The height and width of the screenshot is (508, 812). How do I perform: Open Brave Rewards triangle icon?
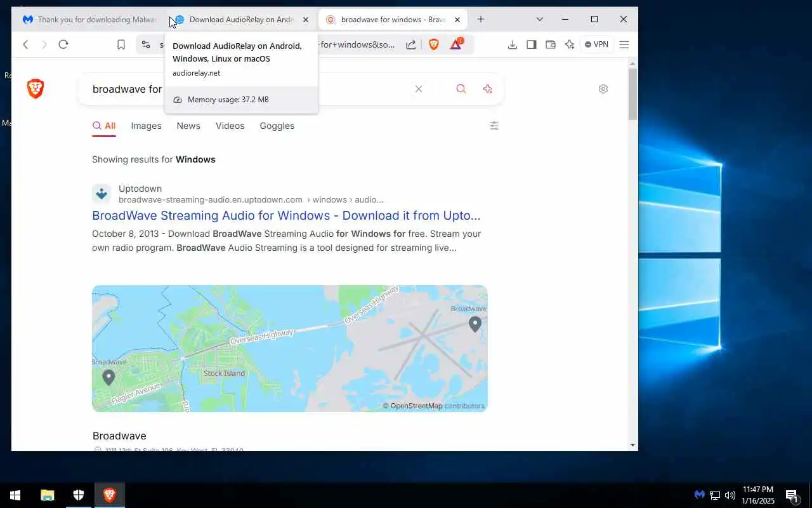(456, 44)
